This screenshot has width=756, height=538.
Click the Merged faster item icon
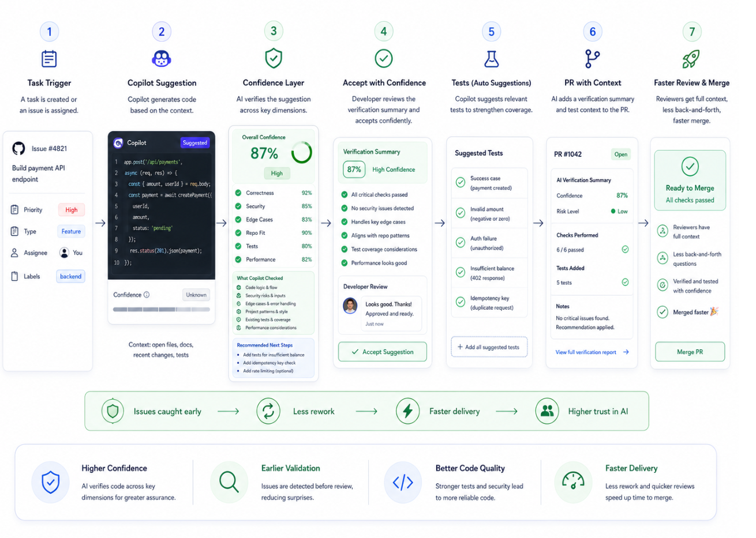(x=663, y=312)
